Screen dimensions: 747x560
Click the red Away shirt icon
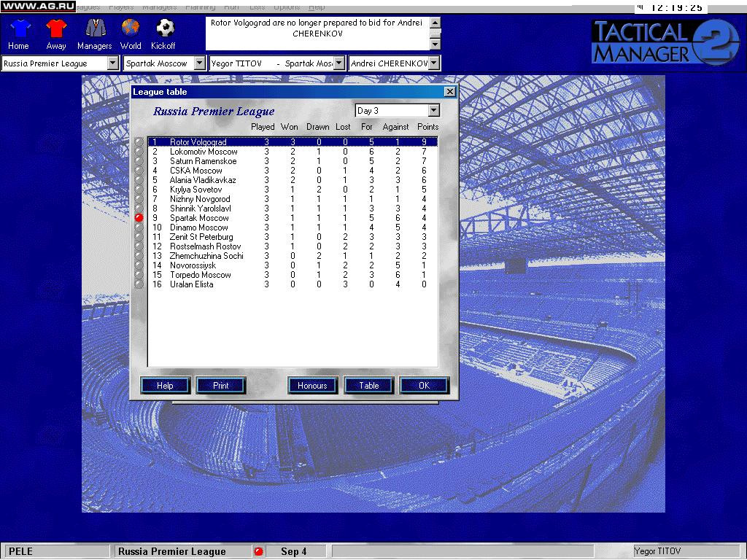tap(56, 28)
